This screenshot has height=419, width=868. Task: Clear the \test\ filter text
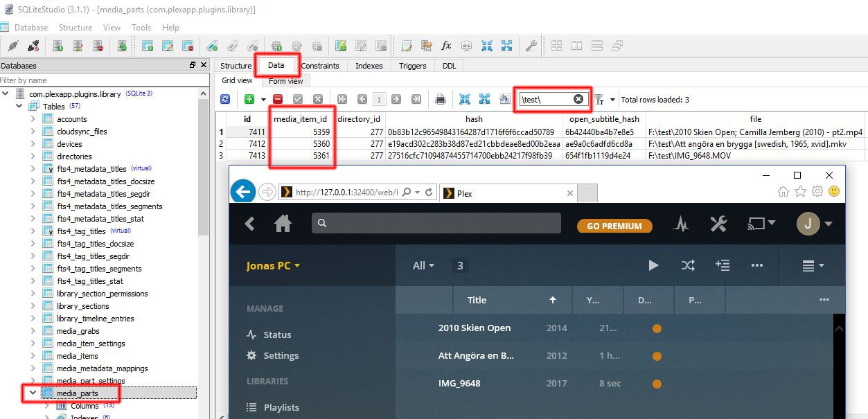click(578, 99)
